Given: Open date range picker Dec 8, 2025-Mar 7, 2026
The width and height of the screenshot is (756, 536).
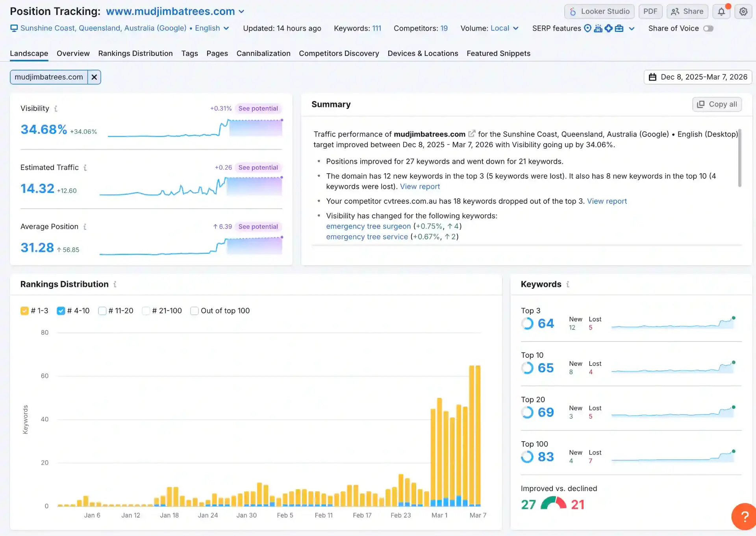Looking at the screenshot, I should point(698,77).
